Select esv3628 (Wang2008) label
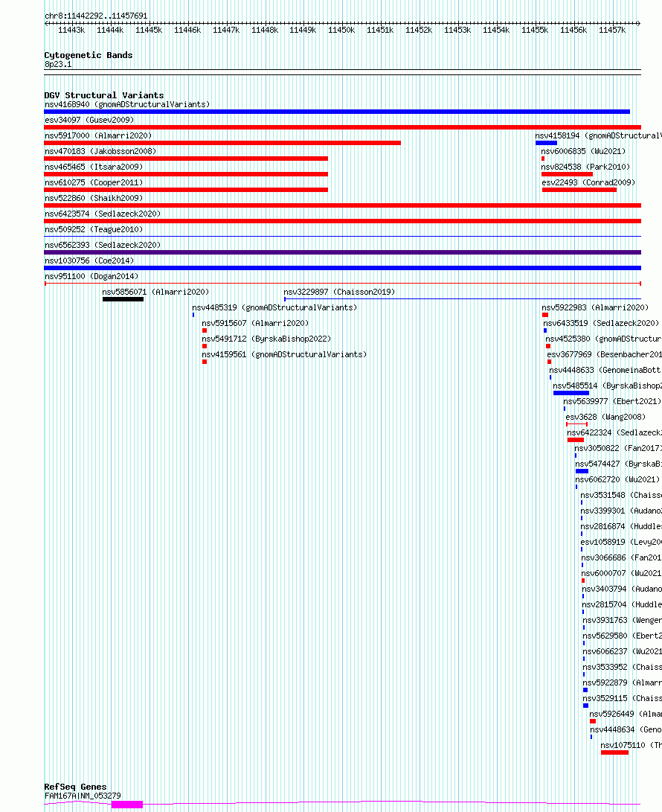This screenshot has height=812, width=662. (605, 416)
